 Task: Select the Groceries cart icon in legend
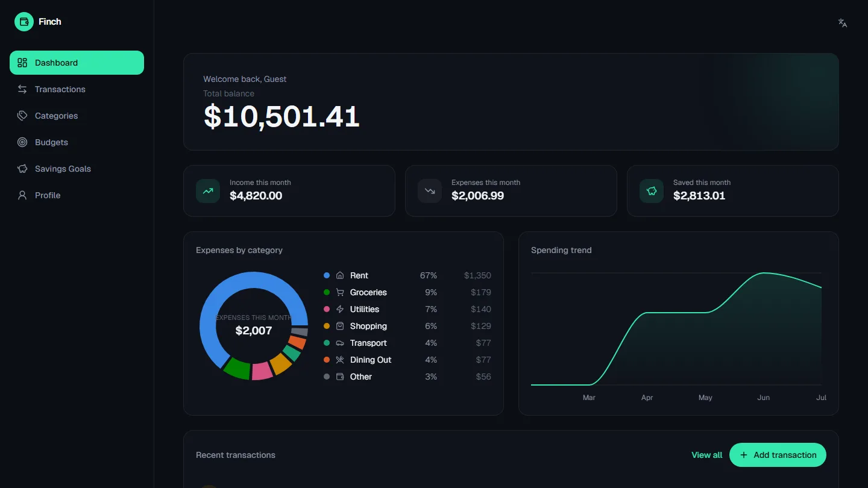[x=340, y=292]
